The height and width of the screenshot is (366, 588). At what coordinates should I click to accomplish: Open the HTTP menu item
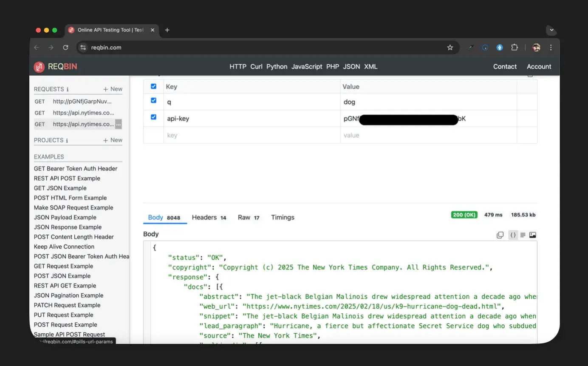coord(238,67)
